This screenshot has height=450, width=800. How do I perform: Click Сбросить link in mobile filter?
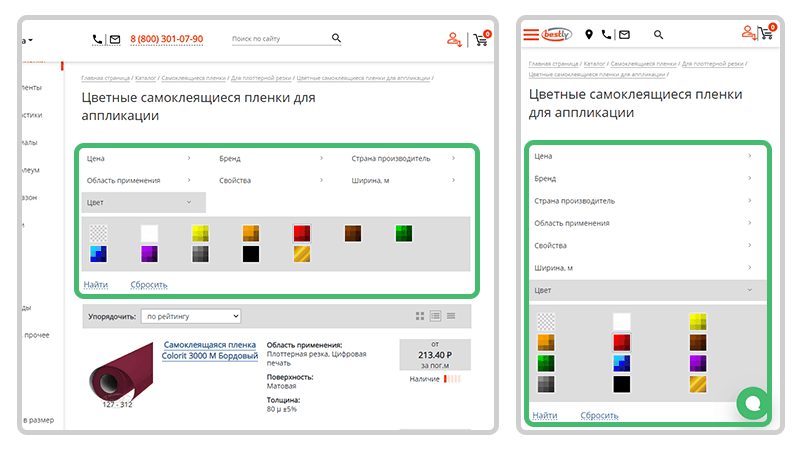[599, 415]
